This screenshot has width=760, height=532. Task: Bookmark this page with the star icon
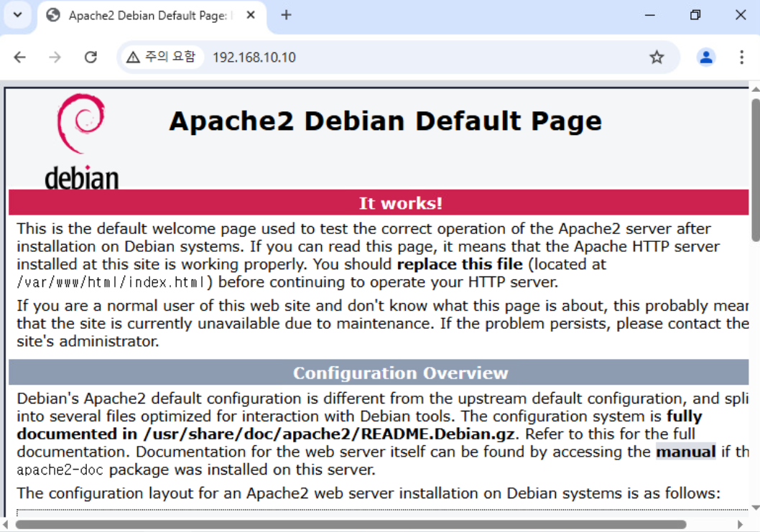pyautogui.click(x=657, y=57)
